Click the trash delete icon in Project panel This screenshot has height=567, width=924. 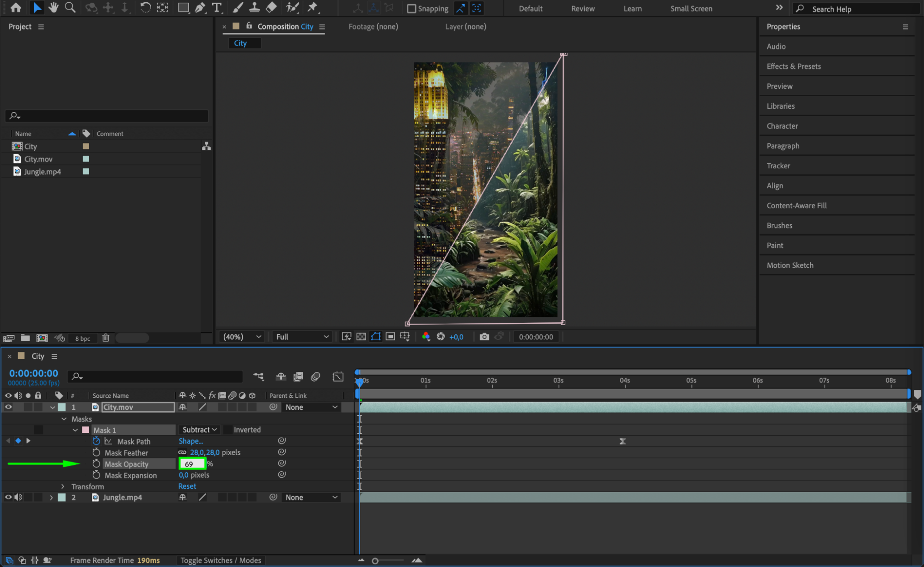pos(105,338)
